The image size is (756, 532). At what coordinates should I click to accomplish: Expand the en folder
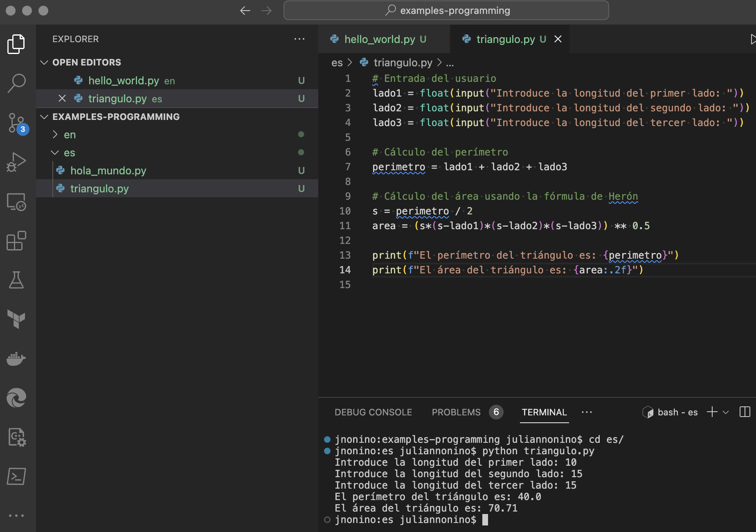point(70,135)
